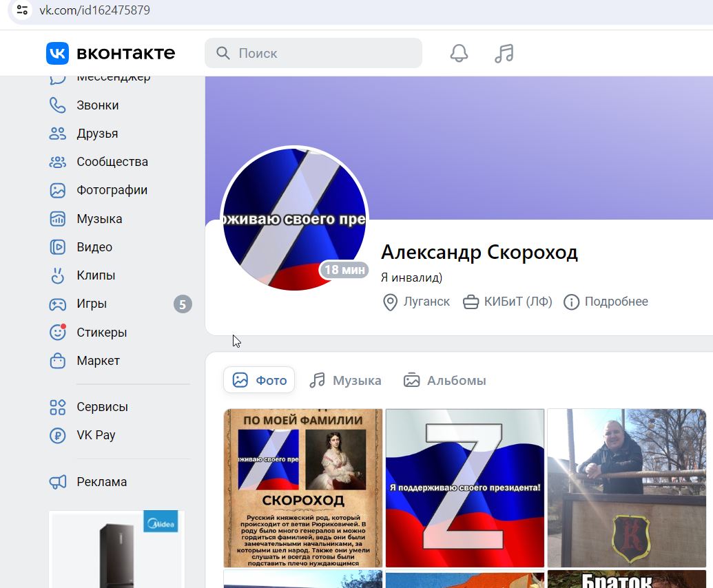Open the Фотографии section
Image resolution: width=713 pixels, height=588 pixels.
(x=112, y=190)
